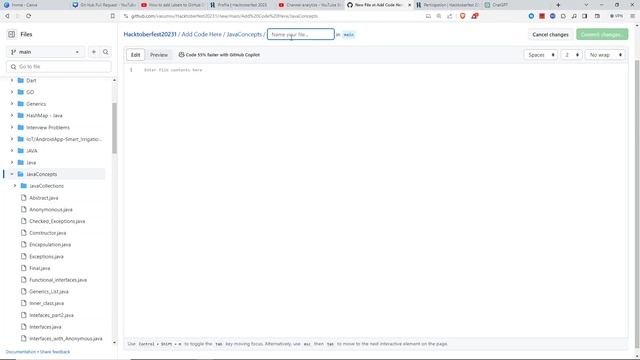Collapse the JavaConcepts folder chevron
Screen dimensions: 640x360
(x=12, y=174)
